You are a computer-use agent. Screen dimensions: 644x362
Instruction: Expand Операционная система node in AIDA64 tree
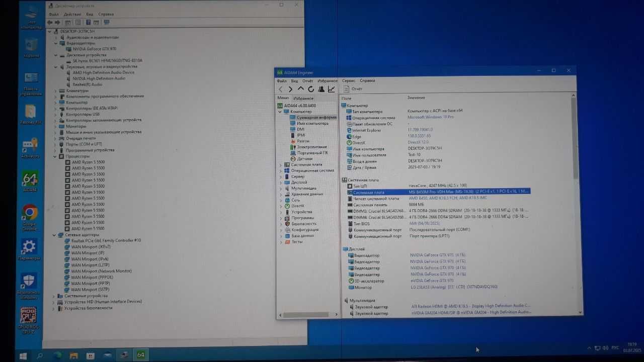point(281,171)
